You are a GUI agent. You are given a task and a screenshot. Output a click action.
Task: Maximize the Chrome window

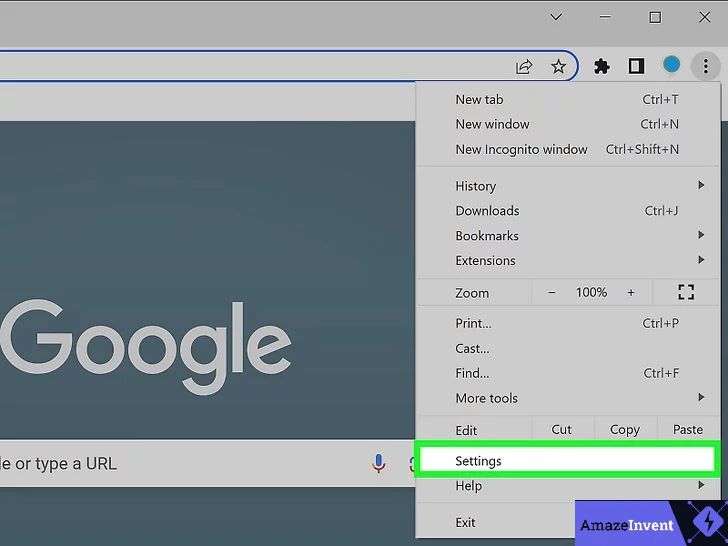[655, 17]
